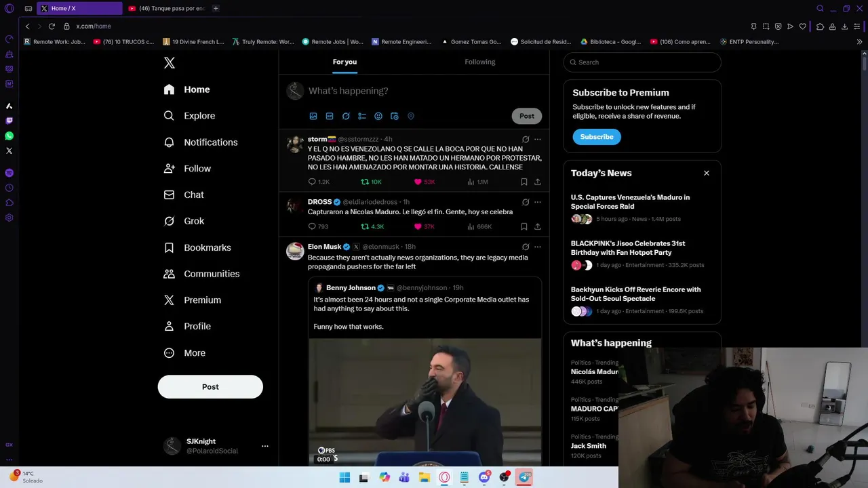Click the heart favorites icon in toolbar

[x=803, y=26]
